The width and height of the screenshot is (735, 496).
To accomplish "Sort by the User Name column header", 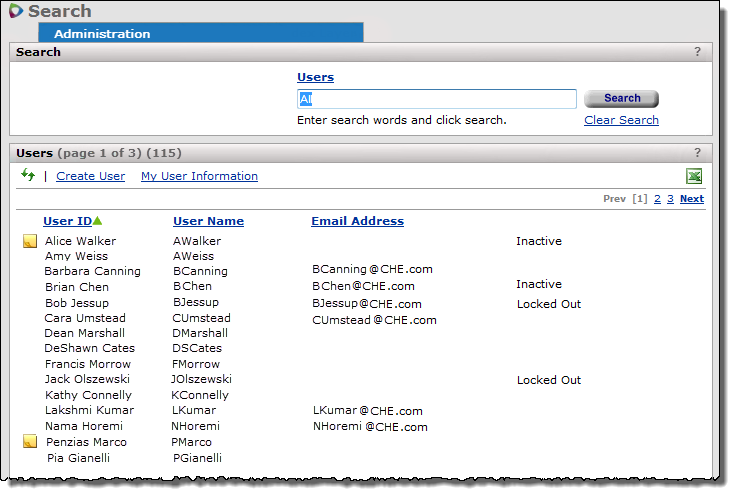I will [208, 221].
